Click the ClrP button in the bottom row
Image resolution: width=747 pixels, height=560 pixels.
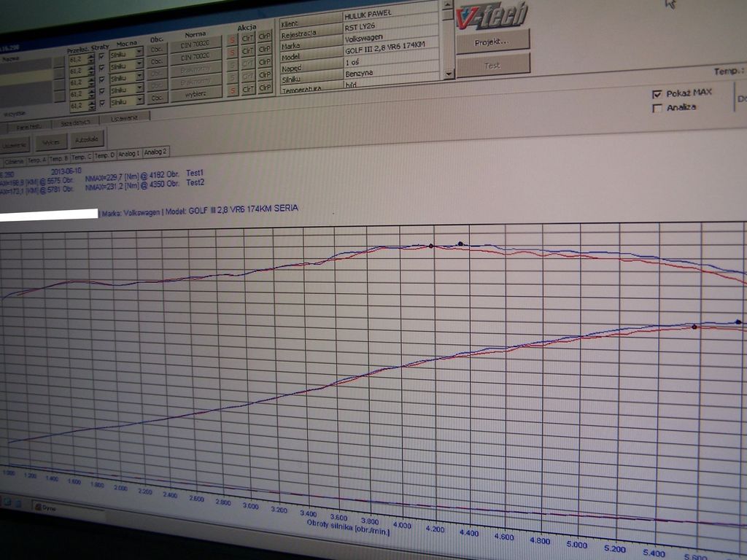(264, 89)
